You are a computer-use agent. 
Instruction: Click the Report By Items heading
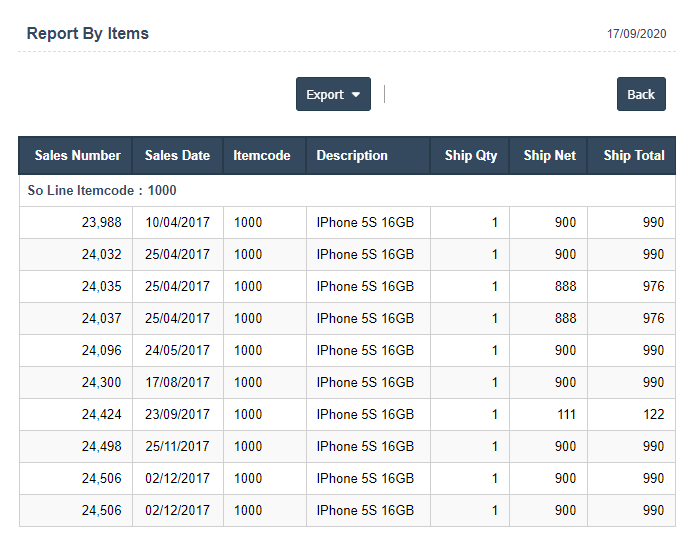[x=88, y=33]
